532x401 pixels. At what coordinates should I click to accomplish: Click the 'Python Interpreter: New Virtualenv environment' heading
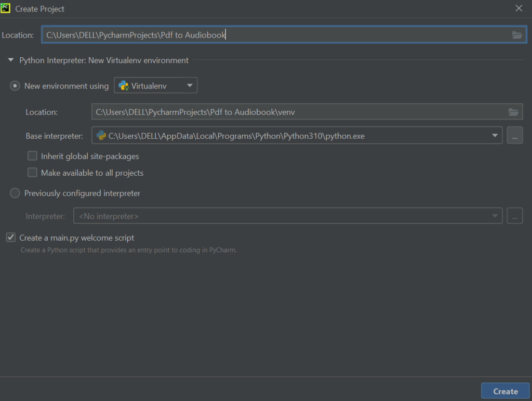(104, 60)
